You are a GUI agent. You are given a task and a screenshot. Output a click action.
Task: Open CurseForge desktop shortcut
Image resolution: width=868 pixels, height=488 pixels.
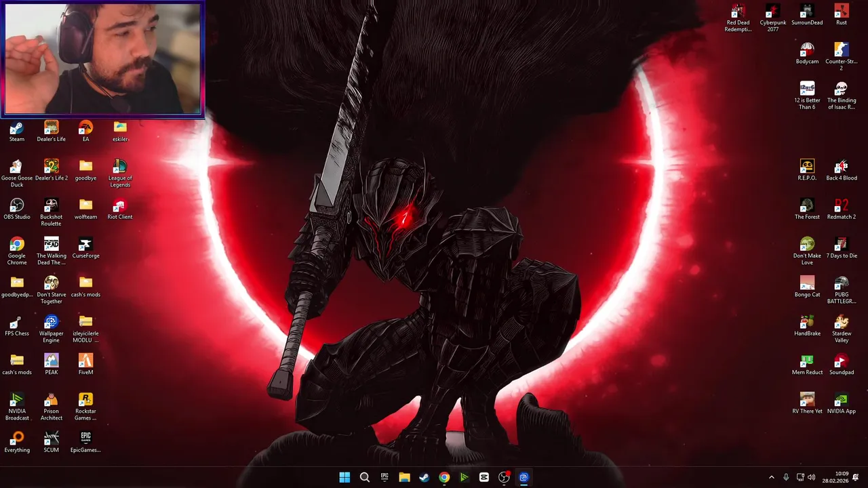pos(85,248)
